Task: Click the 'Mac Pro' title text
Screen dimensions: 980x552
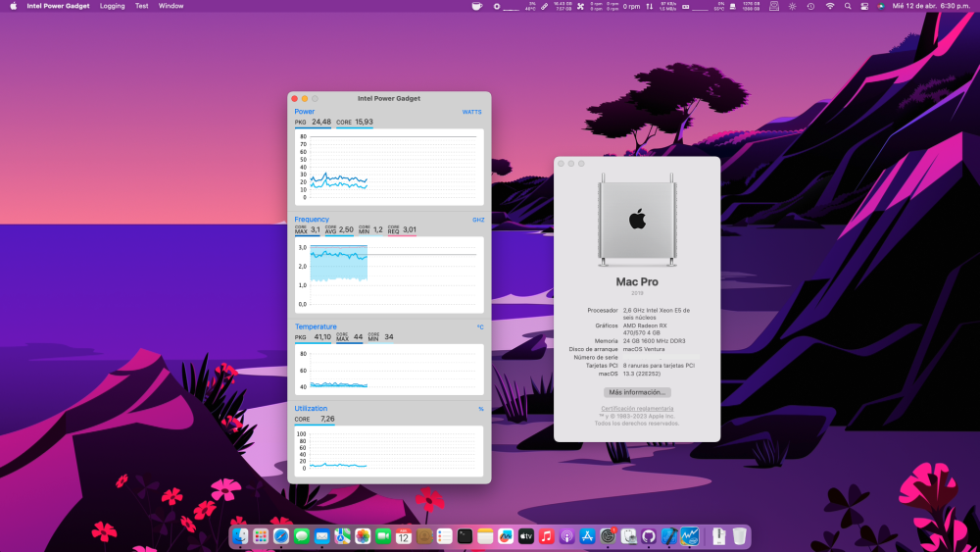Action: 637,282
